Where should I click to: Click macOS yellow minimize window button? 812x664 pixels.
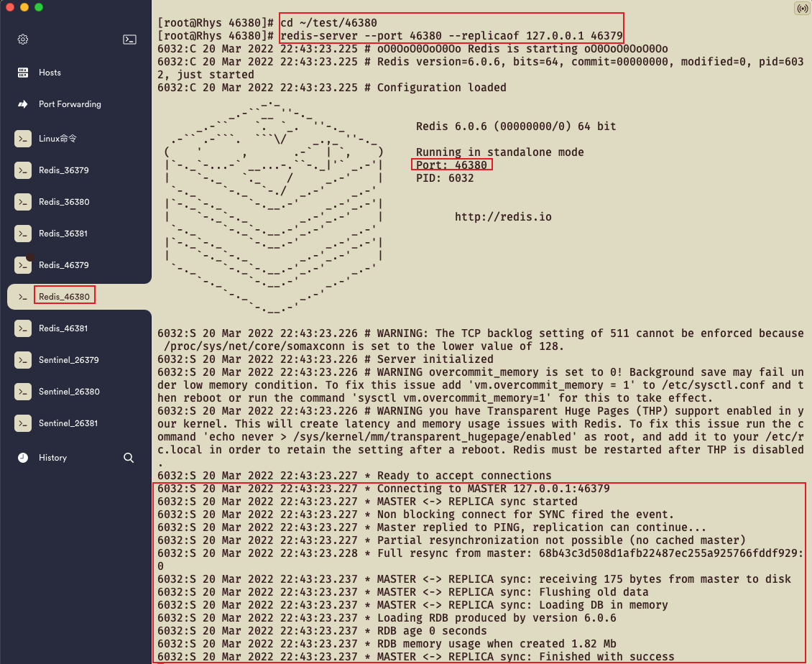(x=24, y=7)
